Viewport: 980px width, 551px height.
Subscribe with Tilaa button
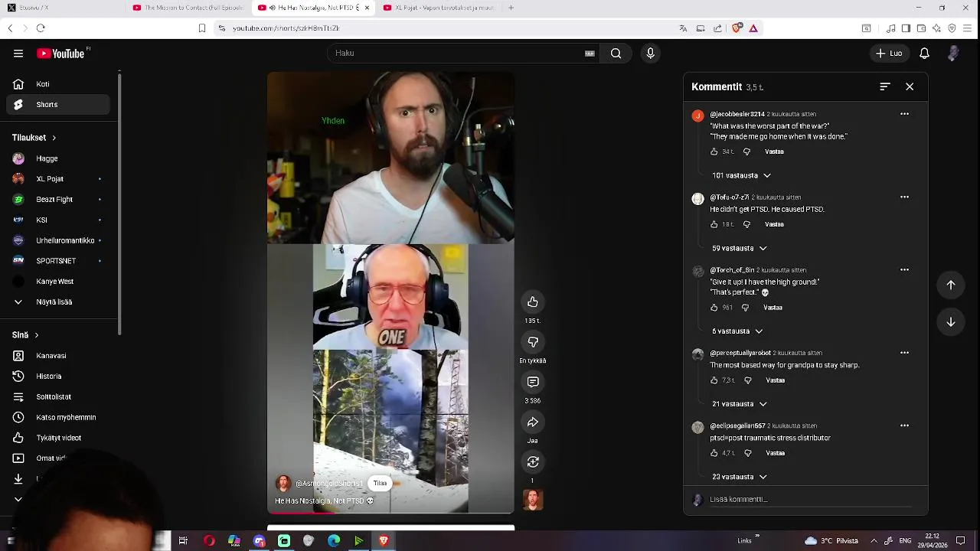click(x=380, y=484)
